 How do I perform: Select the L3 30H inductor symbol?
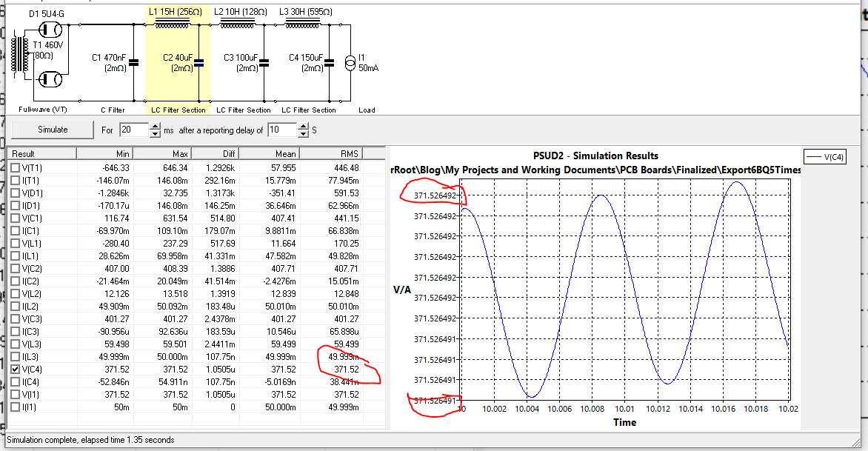coord(303,24)
